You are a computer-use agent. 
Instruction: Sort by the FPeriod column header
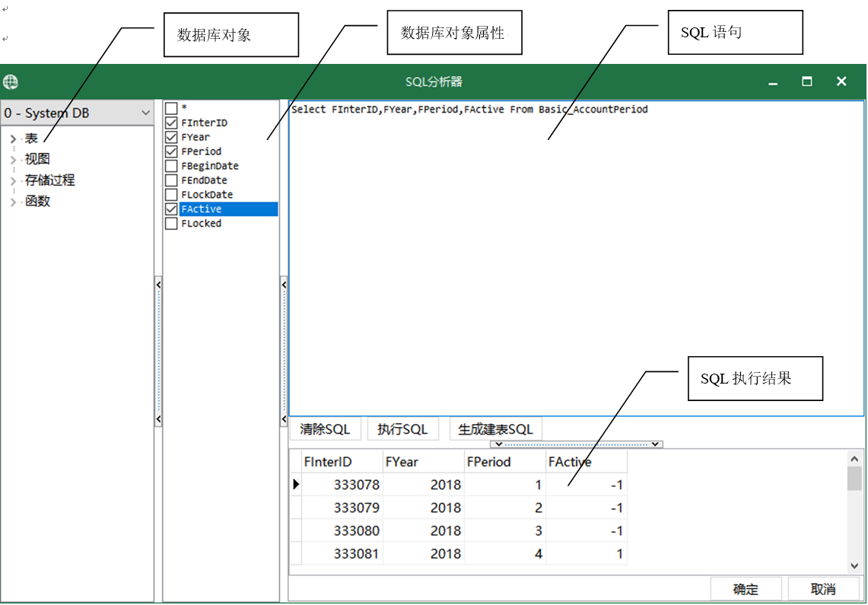[505, 462]
